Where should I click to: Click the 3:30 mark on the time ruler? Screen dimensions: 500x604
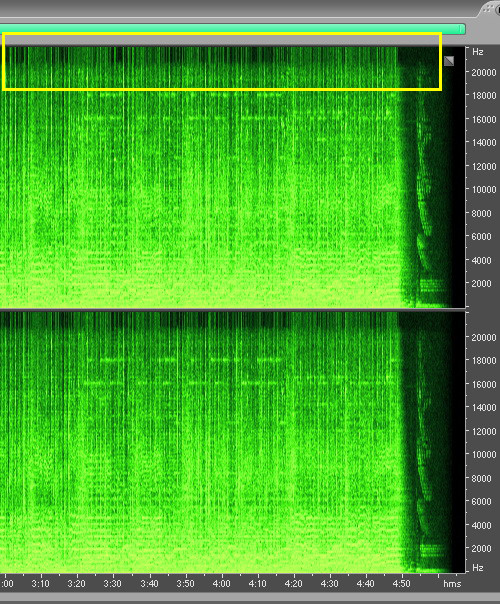click(112, 584)
